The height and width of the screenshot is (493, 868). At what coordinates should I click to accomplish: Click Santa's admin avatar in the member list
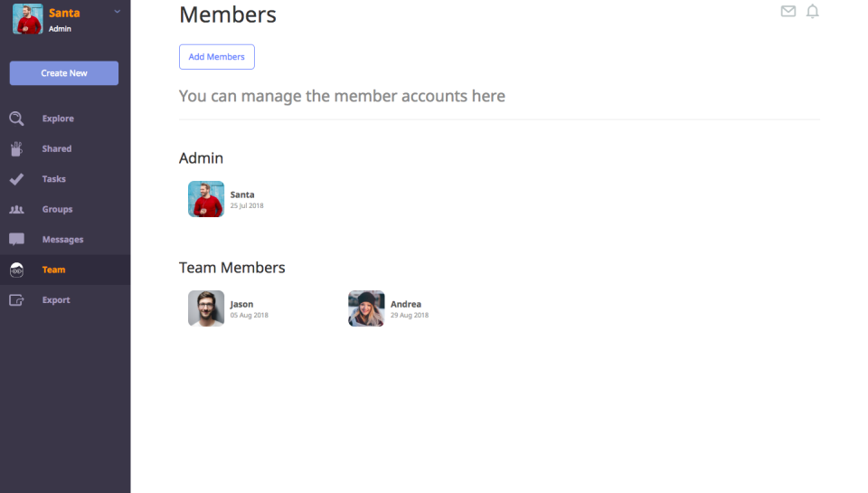206,199
